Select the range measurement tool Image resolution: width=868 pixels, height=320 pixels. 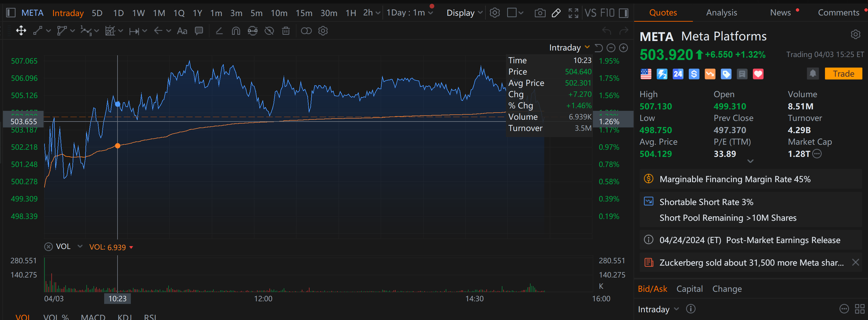tap(134, 31)
